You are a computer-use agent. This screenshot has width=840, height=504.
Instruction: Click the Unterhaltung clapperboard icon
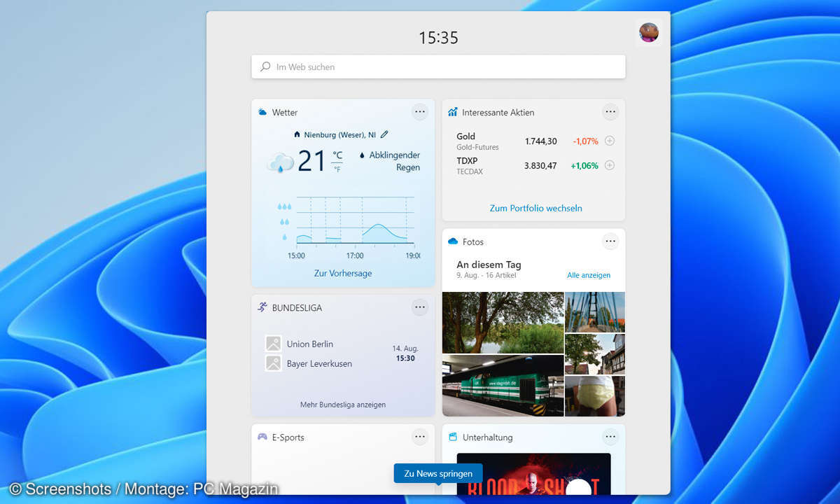pyautogui.click(x=453, y=437)
